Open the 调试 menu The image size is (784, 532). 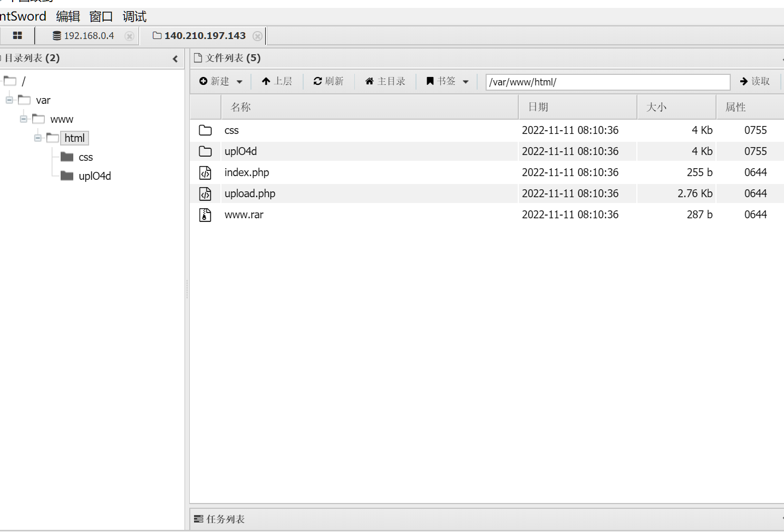[x=134, y=16]
